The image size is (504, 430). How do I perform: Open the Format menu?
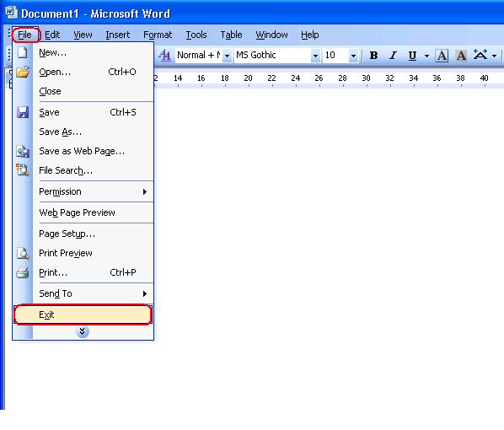coord(158,35)
